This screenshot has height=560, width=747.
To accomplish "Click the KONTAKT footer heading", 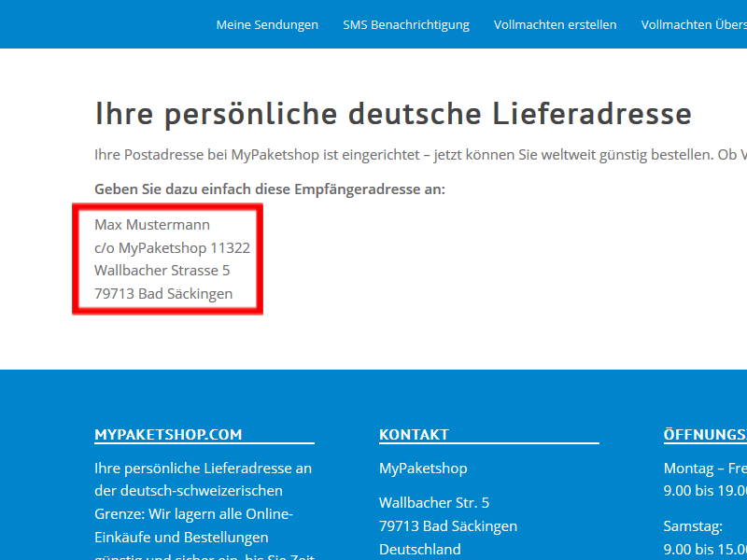I will [x=414, y=435].
